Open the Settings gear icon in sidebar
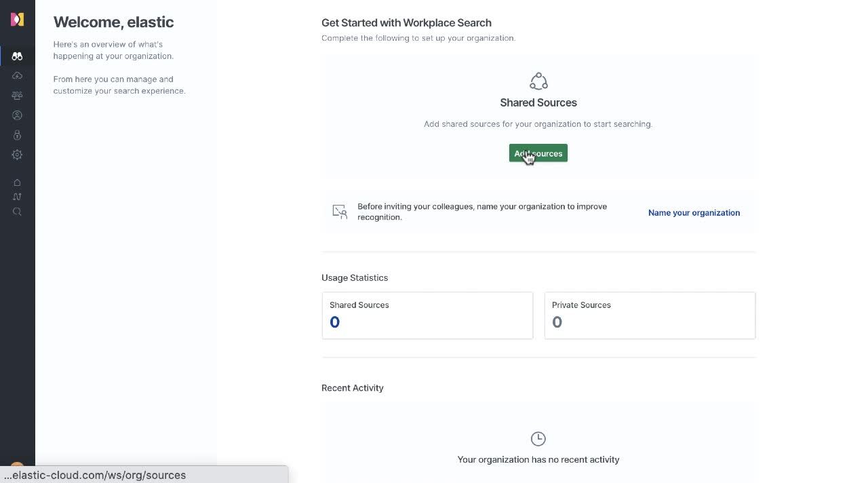 (x=17, y=155)
